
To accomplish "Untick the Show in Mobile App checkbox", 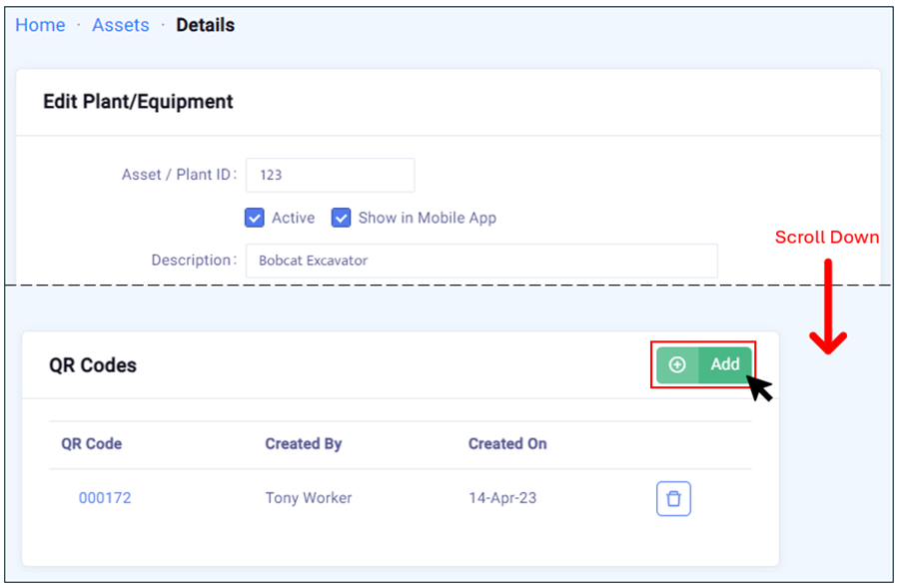I will coord(342,218).
